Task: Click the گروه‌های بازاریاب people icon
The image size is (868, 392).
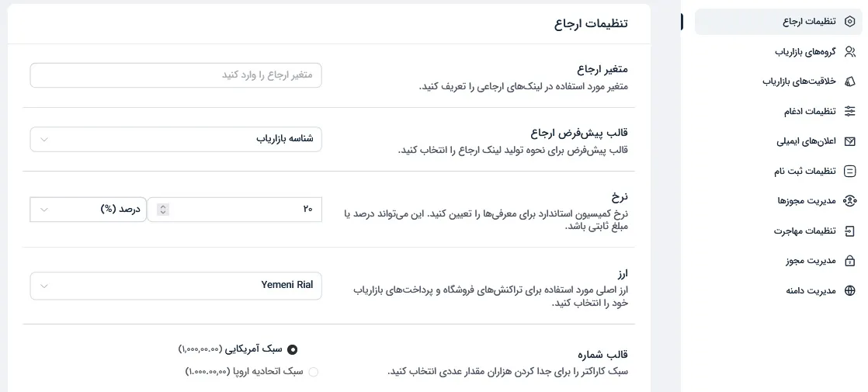Action: click(x=849, y=51)
